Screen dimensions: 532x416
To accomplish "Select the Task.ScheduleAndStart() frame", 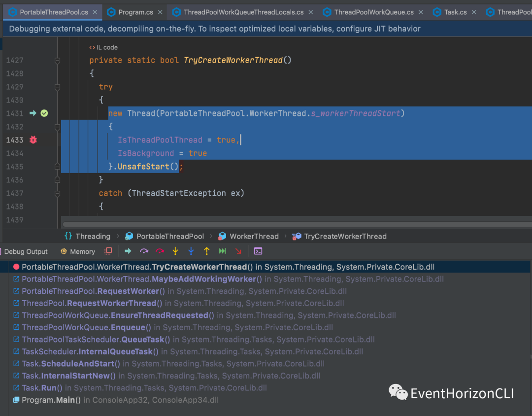I will [x=265, y=364].
